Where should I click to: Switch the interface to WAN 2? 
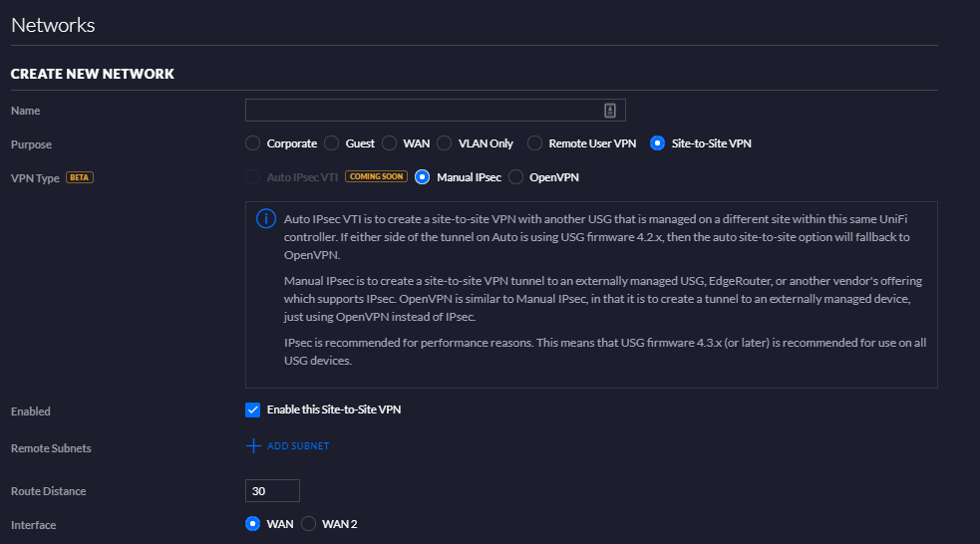point(309,524)
